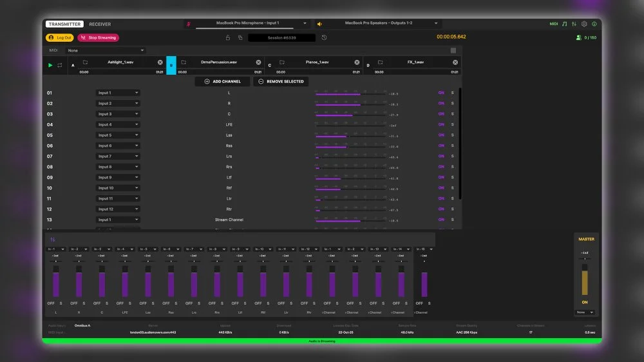Open the In-1 dropdown on mixer strip L

56,249
